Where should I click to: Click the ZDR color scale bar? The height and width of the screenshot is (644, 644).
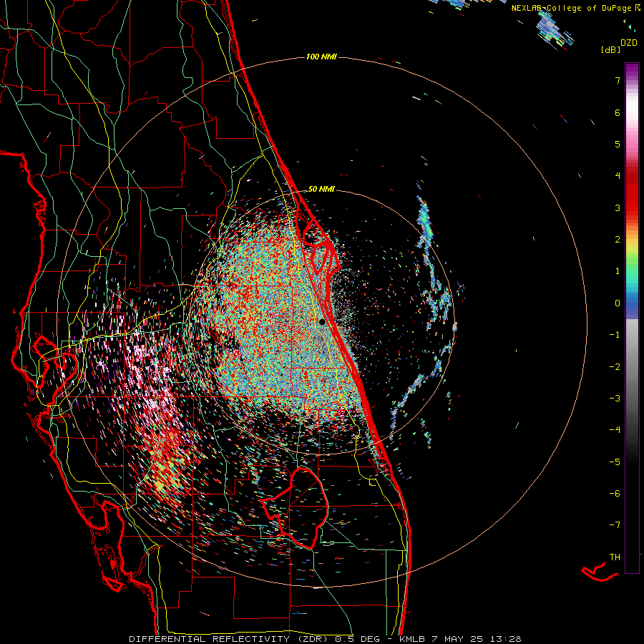[x=632, y=318]
